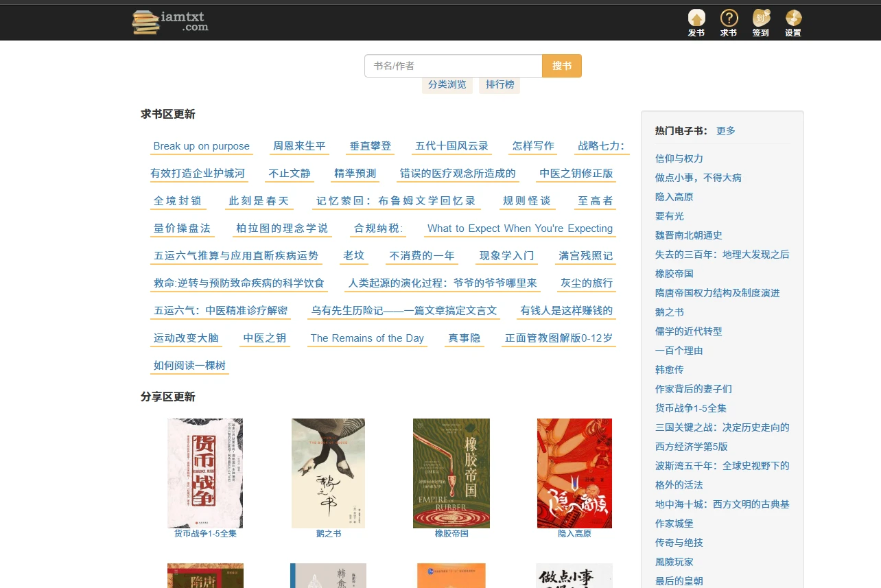Click 'The Remains of the Day' link
881x588 pixels.
[367, 338]
